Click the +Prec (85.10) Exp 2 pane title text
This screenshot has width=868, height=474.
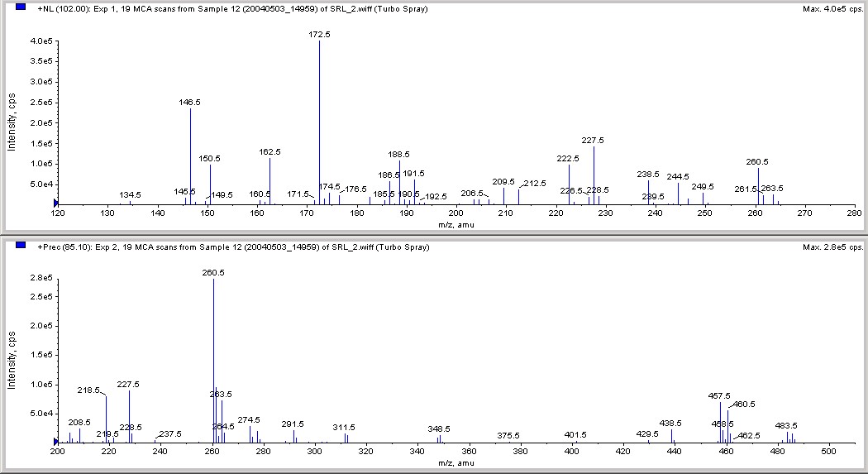pyautogui.click(x=233, y=247)
